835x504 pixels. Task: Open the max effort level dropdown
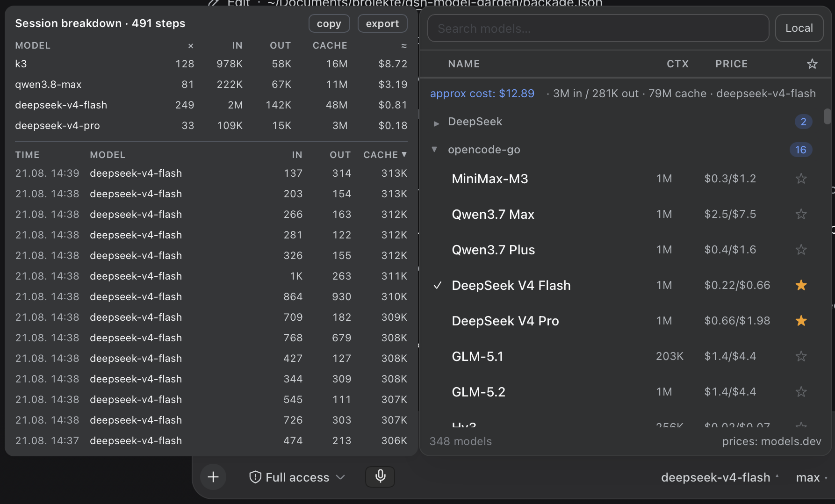click(812, 477)
